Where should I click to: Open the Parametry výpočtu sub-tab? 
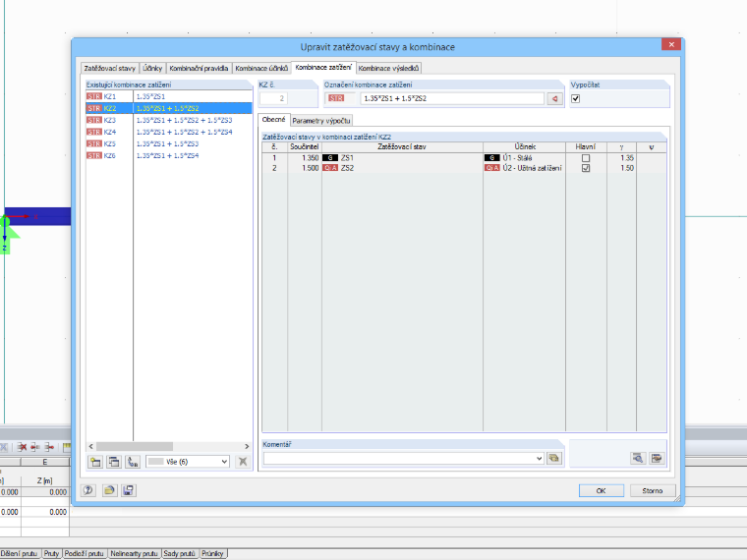(321, 121)
